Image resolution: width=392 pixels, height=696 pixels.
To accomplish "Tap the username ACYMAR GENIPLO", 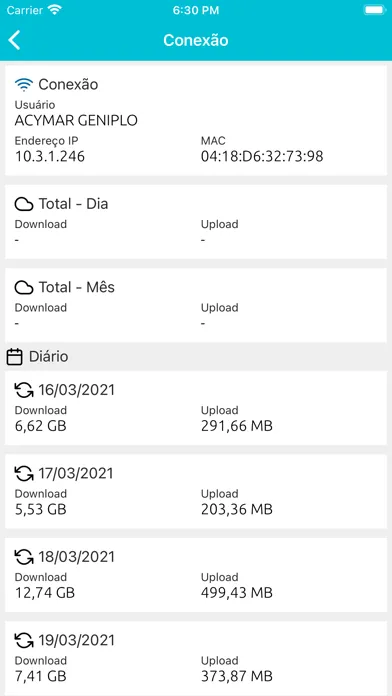I will click(76, 120).
